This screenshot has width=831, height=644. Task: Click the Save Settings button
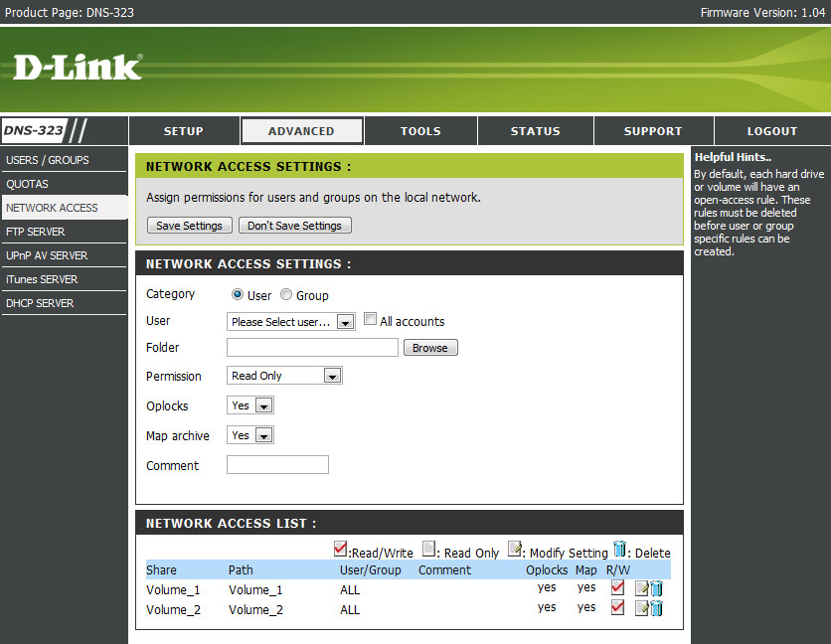tap(189, 226)
